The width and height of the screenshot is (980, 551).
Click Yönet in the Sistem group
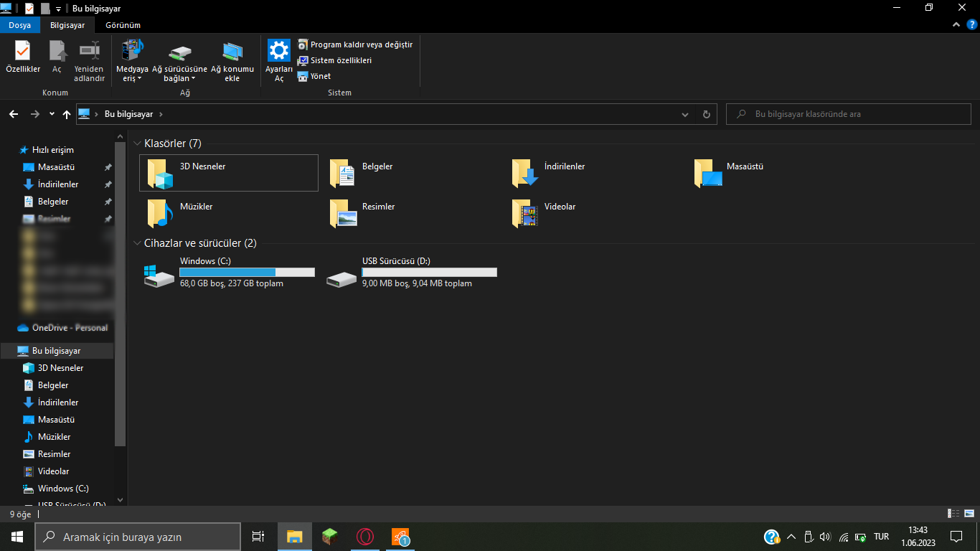click(x=314, y=76)
